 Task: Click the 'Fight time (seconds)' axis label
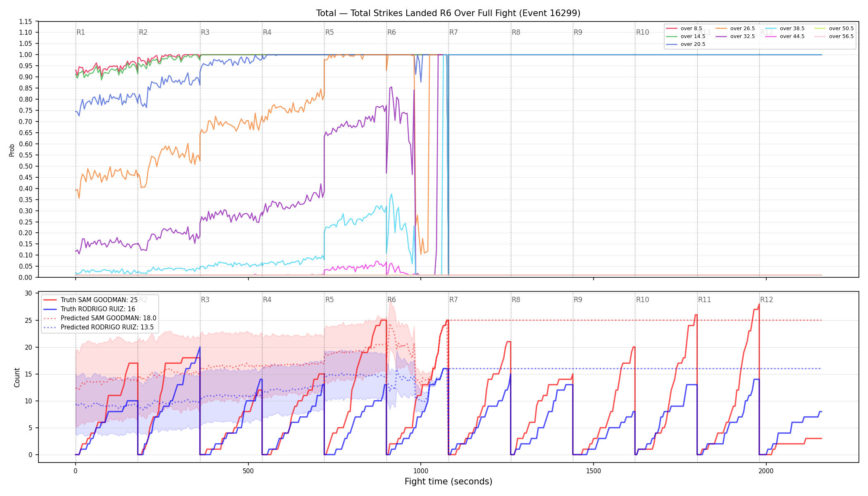tap(448, 482)
